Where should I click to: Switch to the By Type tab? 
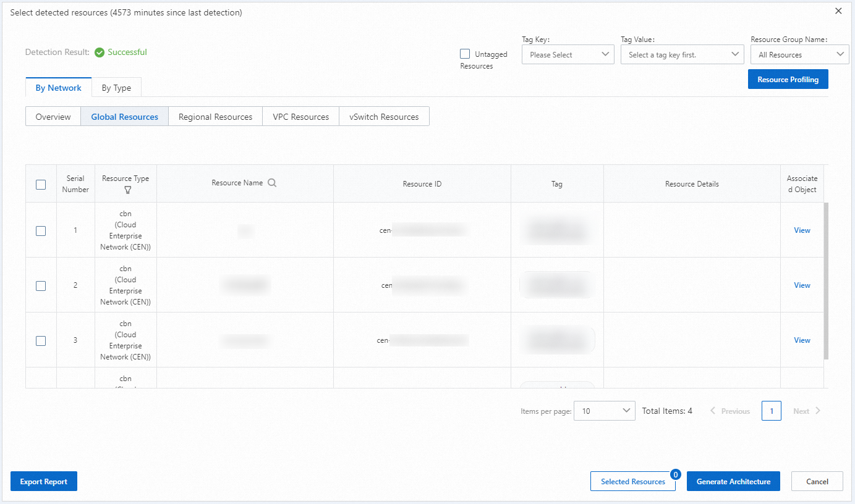[x=116, y=88]
